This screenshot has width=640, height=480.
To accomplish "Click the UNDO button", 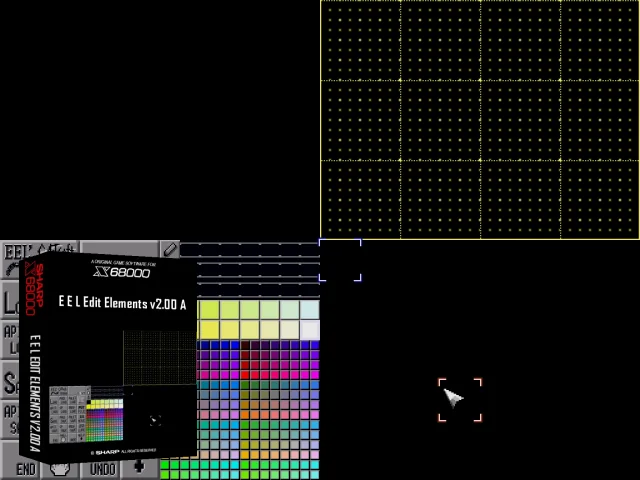I will pos(102,469).
